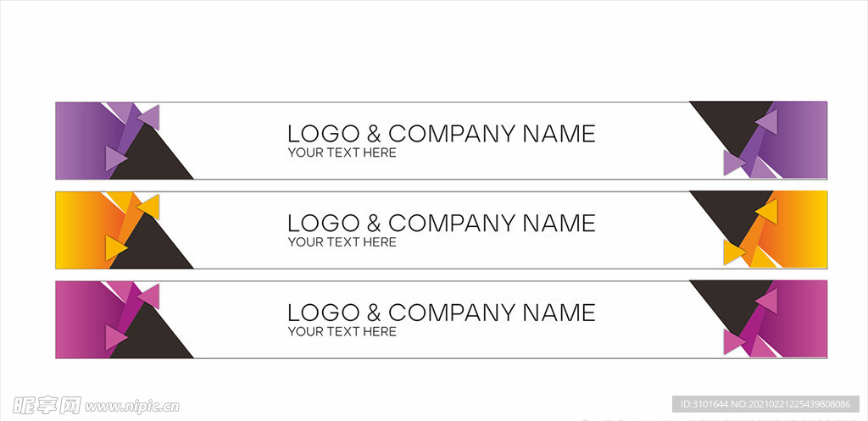Click "LOGO & COMPANY NAME" in the pink banner
The width and height of the screenshot is (868, 421).
click(x=441, y=313)
